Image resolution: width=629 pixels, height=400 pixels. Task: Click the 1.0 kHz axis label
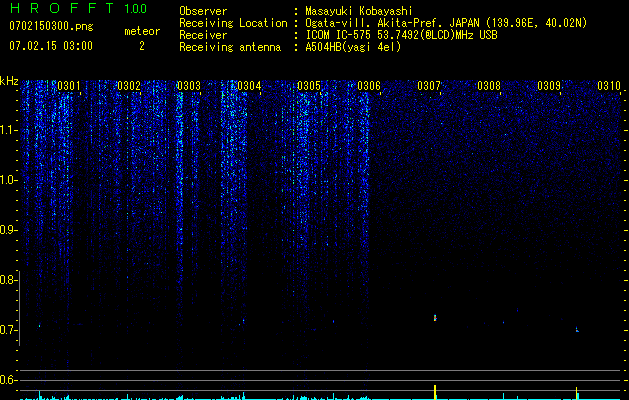tap(9, 180)
